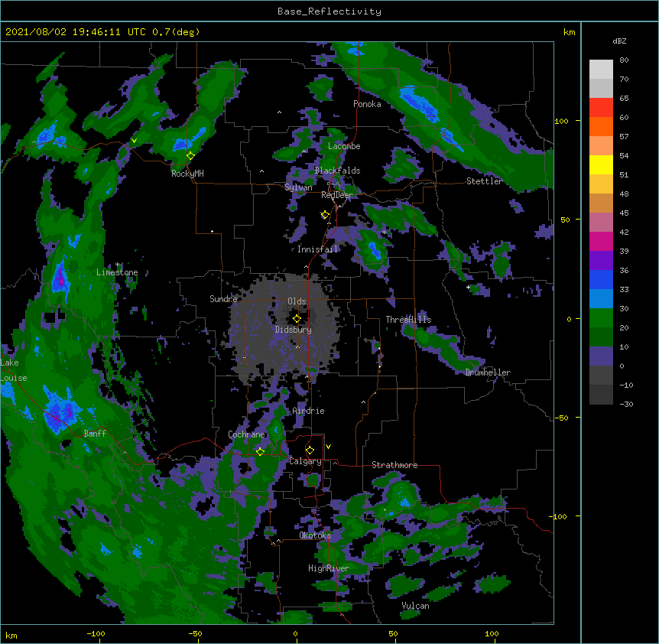Select the yellow diamond marker south of RedDeer

click(325, 215)
